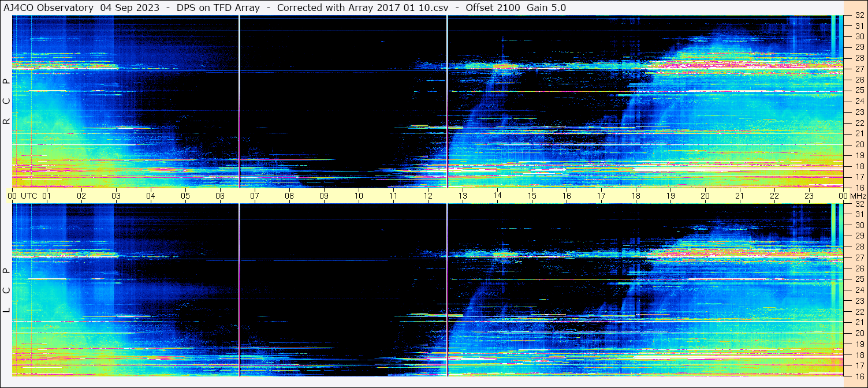
Task: Select the 28 MHz label of RCP panel
Action: [x=859, y=58]
